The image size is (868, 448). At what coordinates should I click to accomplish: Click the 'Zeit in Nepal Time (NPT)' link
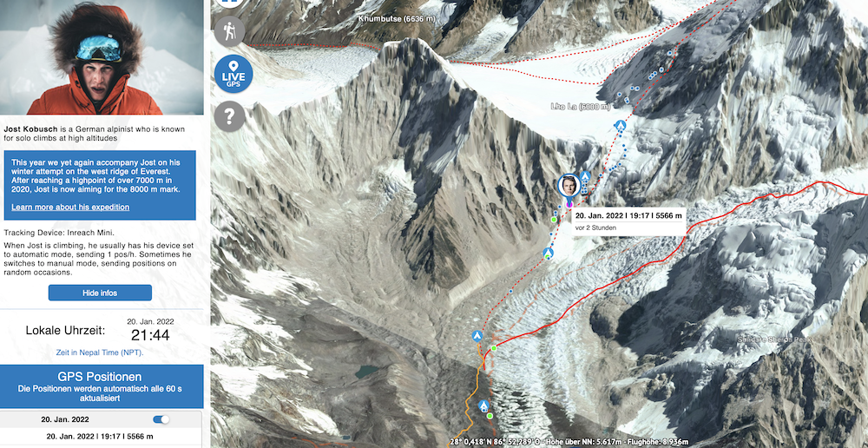click(x=100, y=352)
